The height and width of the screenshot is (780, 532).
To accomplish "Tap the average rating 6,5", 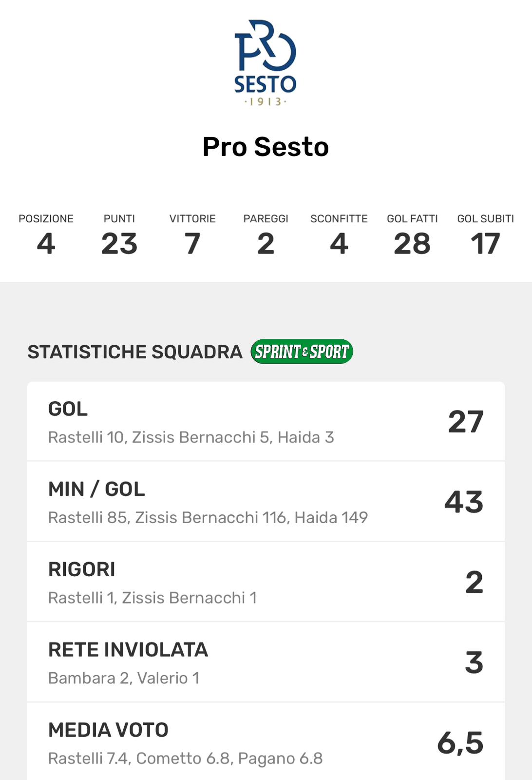I will tap(460, 743).
